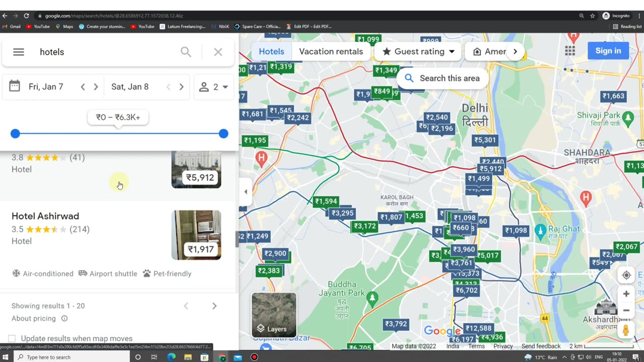Clear the hotels search with X

click(218, 52)
